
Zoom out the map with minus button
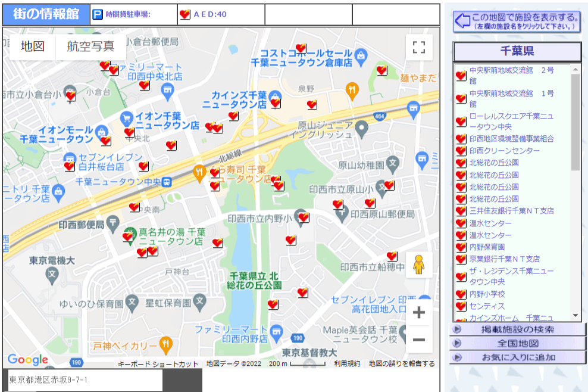point(419,340)
